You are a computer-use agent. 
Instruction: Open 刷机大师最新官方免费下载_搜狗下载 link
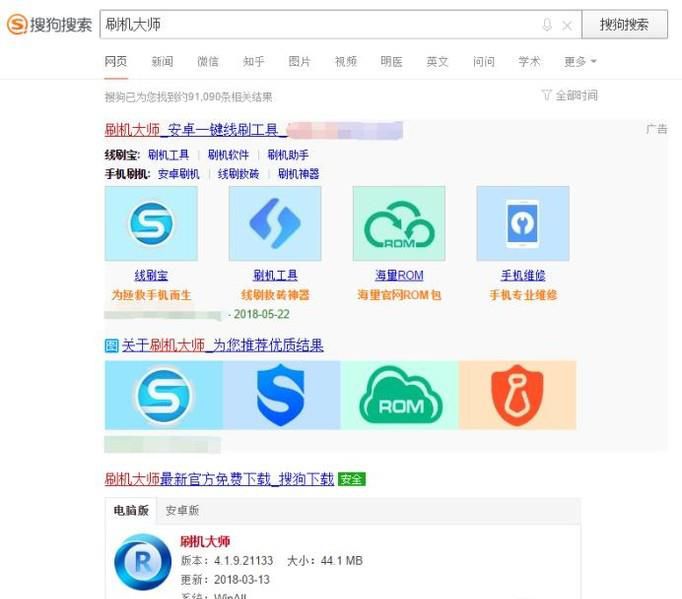219,479
